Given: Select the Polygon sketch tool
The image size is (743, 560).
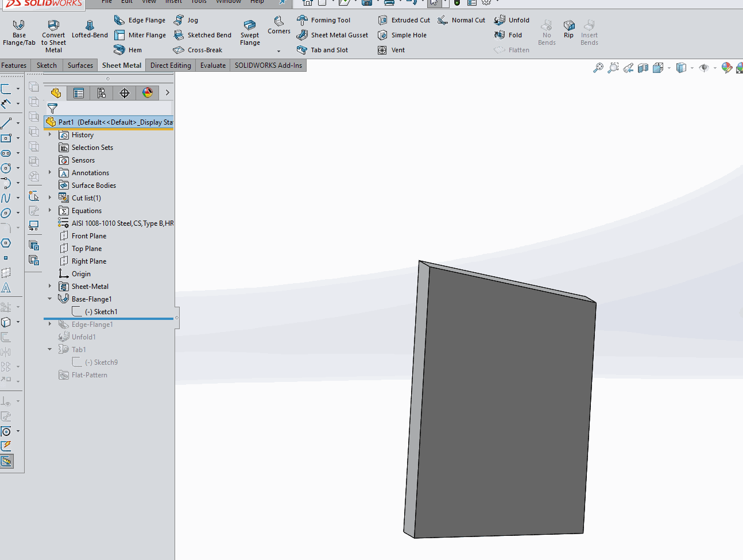Looking at the screenshot, I should click(x=6, y=243).
